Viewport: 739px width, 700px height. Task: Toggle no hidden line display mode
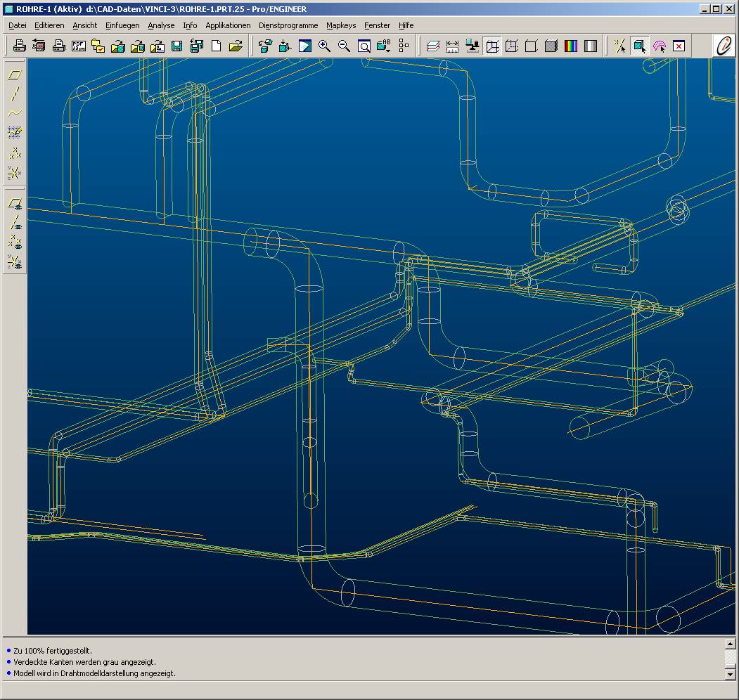[532, 46]
